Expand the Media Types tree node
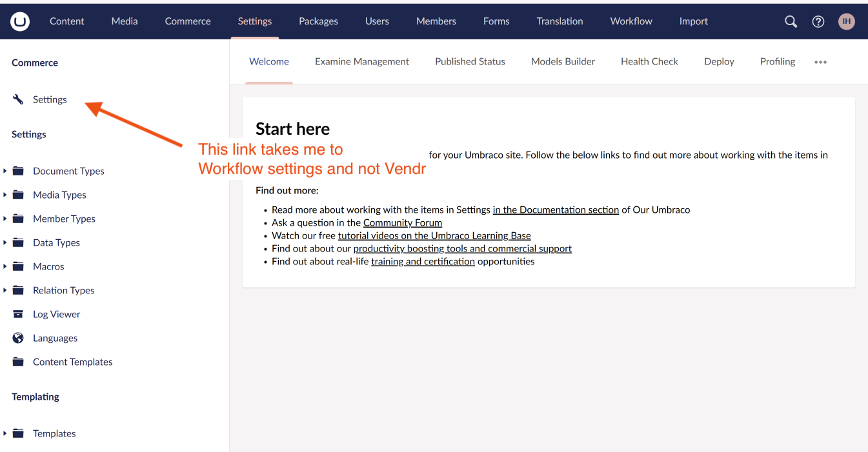This screenshot has width=868, height=452. 5,195
